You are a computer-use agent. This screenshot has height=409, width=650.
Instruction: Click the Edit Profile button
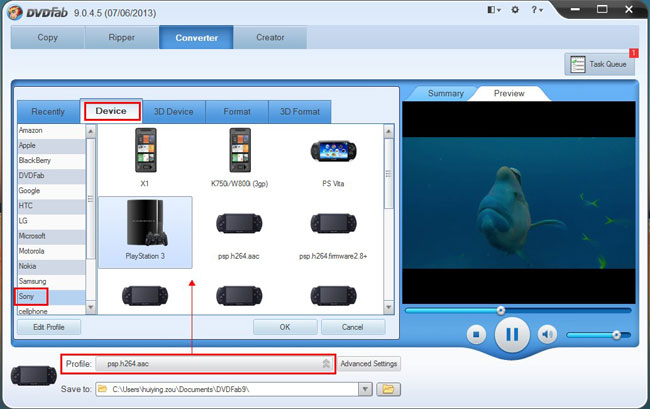point(49,327)
